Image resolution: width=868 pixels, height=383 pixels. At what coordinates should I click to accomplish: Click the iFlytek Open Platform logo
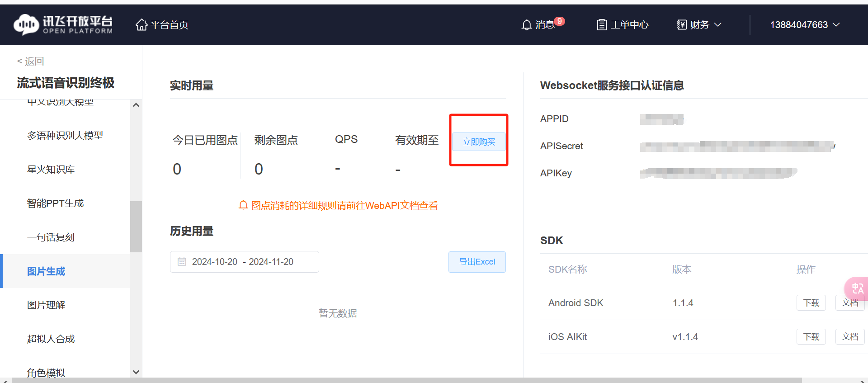point(63,24)
